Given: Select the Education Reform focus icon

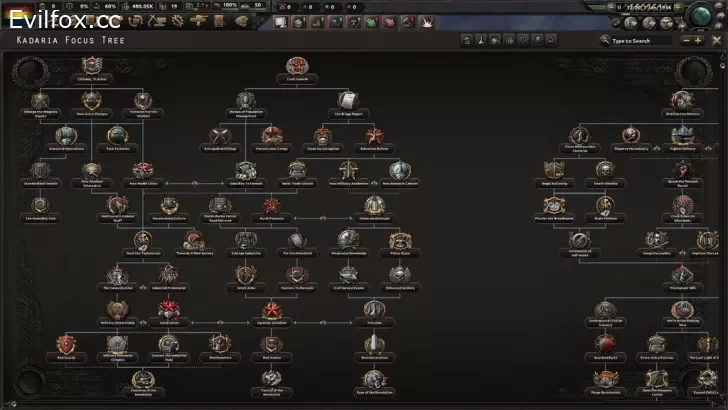Looking at the screenshot, I should click(x=374, y=136).
